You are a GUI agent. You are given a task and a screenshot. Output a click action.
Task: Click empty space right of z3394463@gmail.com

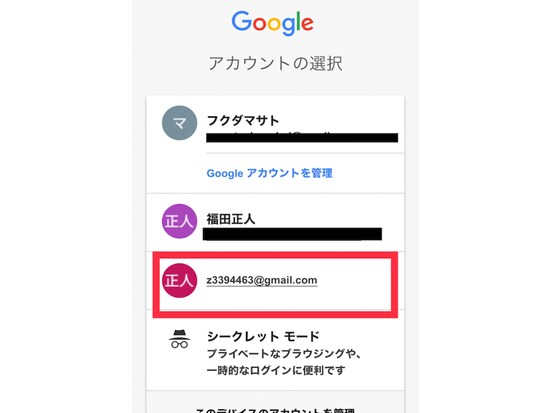pyautogui.click(x=354, y=280)
